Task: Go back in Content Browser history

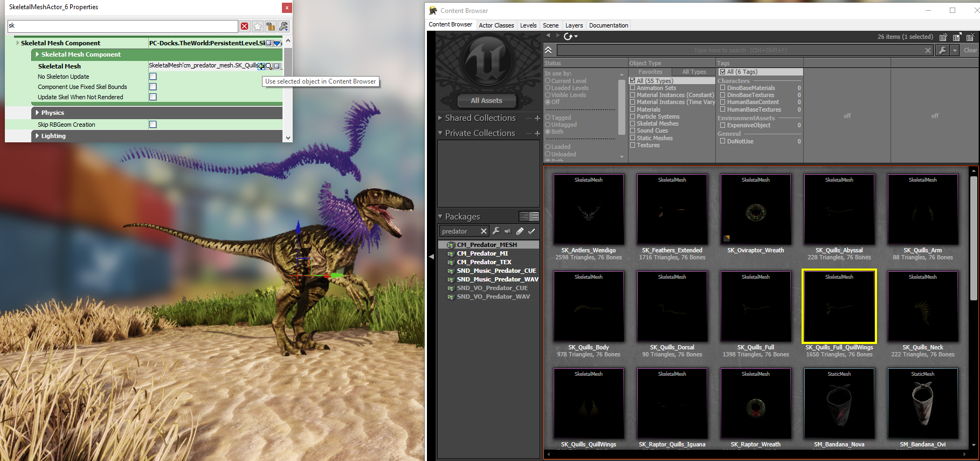Action: click(x=548, y=36)
